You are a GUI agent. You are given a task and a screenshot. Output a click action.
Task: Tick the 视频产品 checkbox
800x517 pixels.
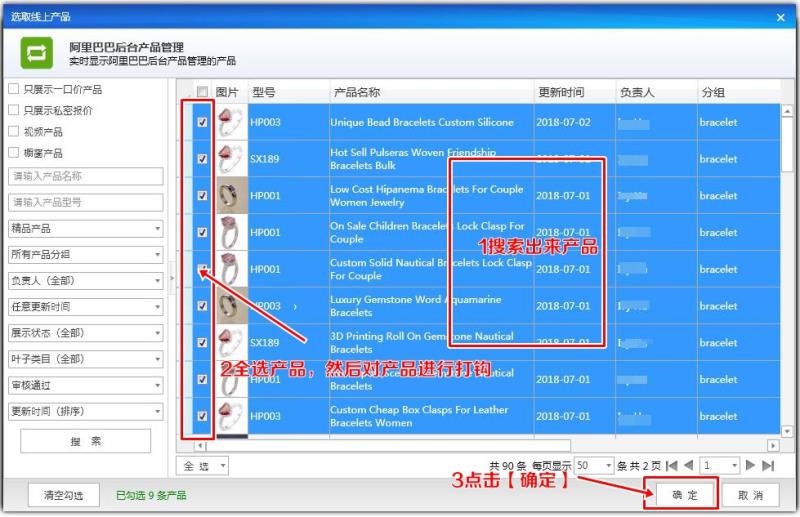click(14, 131)
